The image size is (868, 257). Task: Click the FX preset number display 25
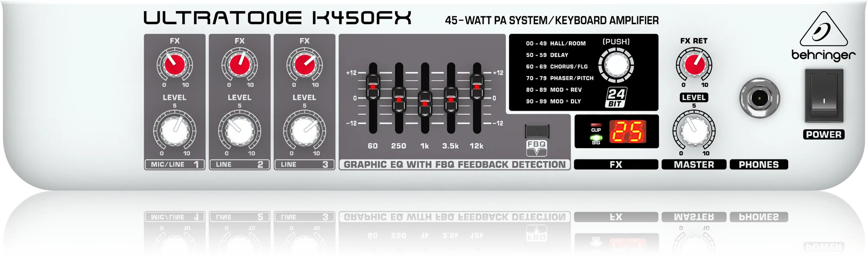(628, 132)
